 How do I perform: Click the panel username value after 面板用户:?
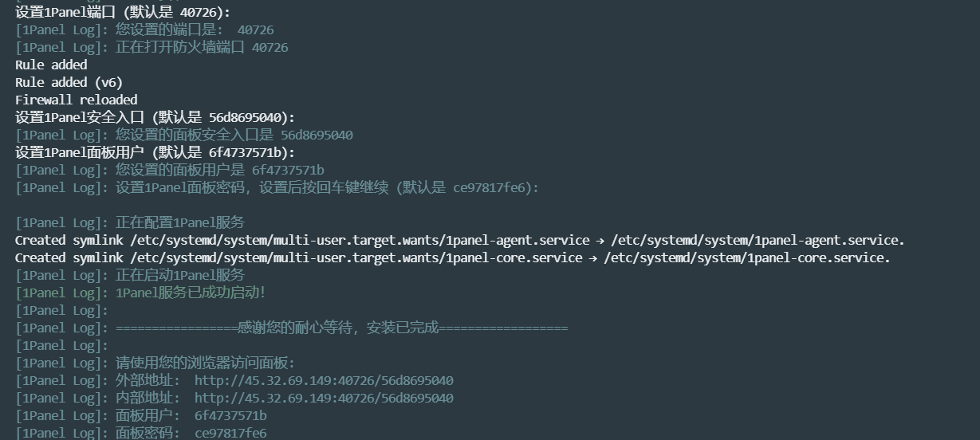click(x=230, y=415)
